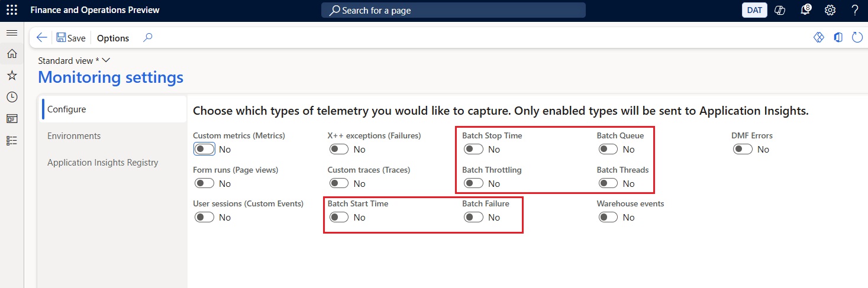Toggle Warehouse events telemetry on
This screenshot has height=288, width=868.
click(x=608, y=218)
